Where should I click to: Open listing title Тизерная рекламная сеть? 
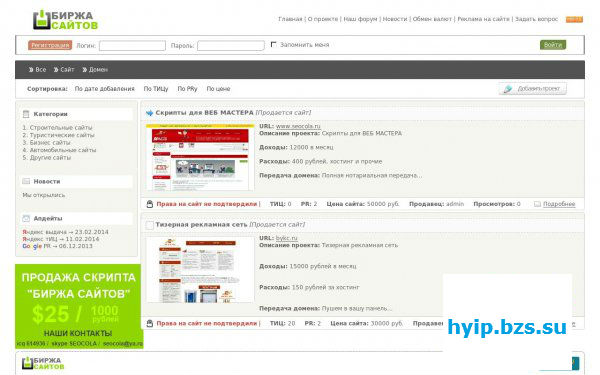201,225
